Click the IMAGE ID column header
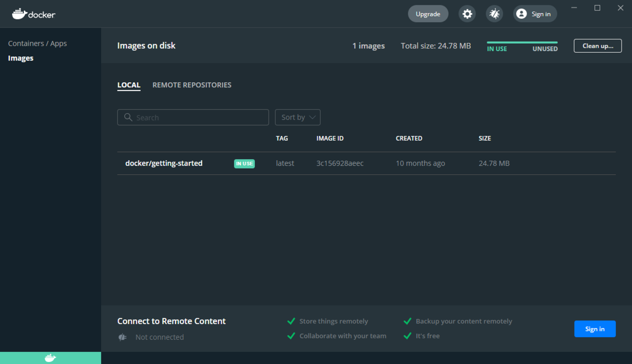Screen dimensions: 632x364 (330, 138)
